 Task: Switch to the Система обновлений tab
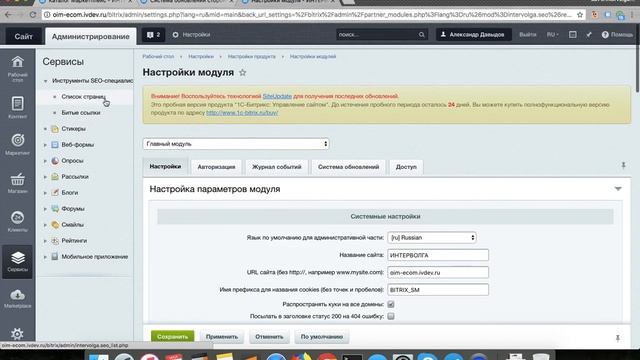[349, 167]
